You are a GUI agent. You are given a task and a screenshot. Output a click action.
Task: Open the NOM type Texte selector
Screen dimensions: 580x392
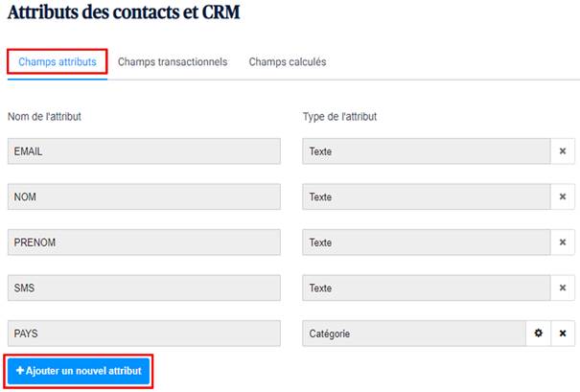[425, 197]
